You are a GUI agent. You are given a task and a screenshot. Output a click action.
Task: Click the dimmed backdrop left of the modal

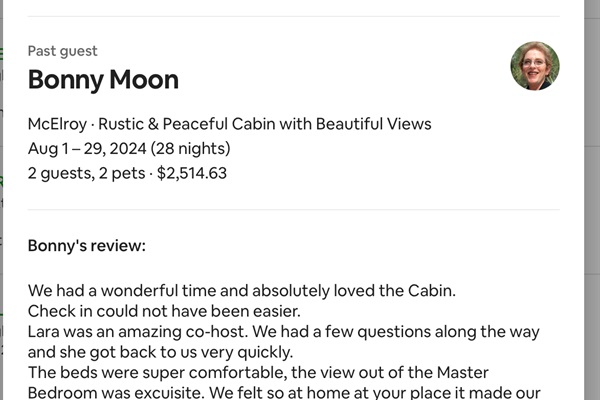4,200
